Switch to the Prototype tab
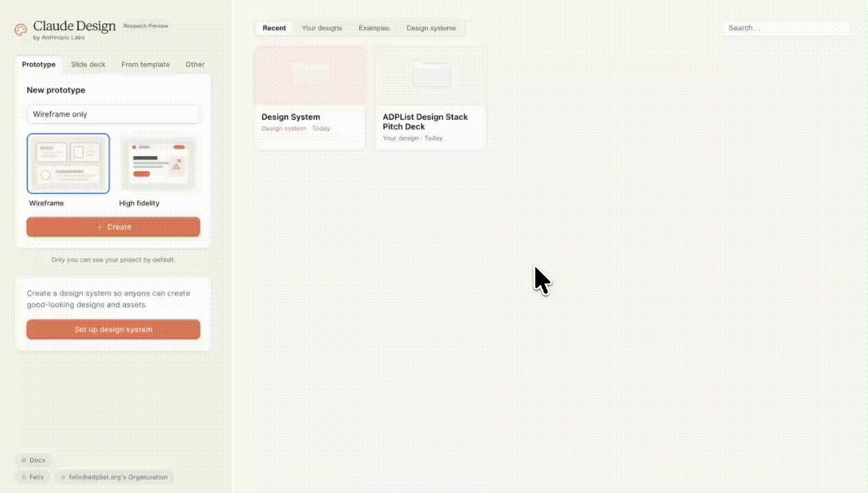This screenshot has height=493, width=868. coord(38,64)
